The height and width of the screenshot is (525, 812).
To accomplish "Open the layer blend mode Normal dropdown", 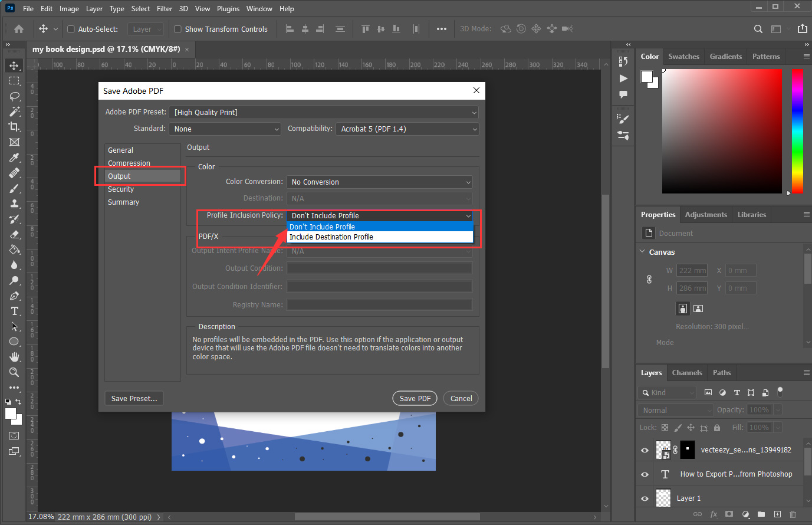I will (676, 410).
